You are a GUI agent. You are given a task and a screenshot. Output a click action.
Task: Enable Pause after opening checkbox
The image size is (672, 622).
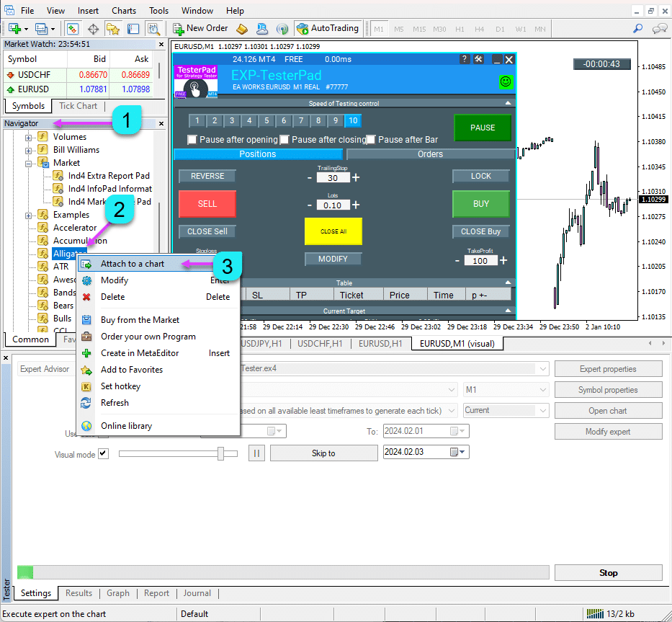(x=192, y=139)
